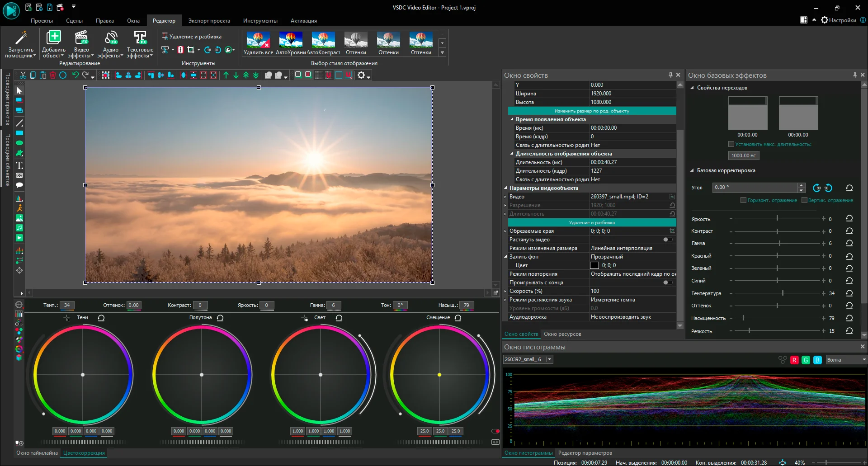868x466 pixels.
Task: Click Изменить размер по род. объекту button
Action: pos(592,111)
